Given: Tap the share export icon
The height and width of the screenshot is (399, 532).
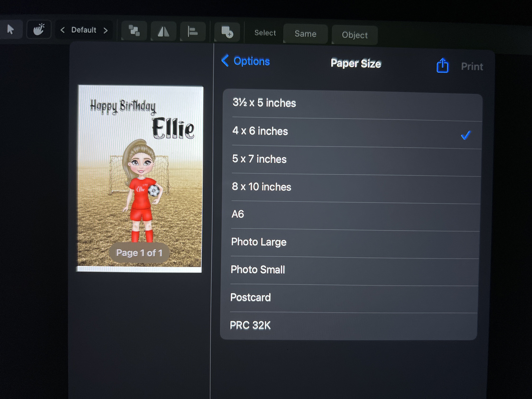Looking at the screenshot, I should pos(443,65).
